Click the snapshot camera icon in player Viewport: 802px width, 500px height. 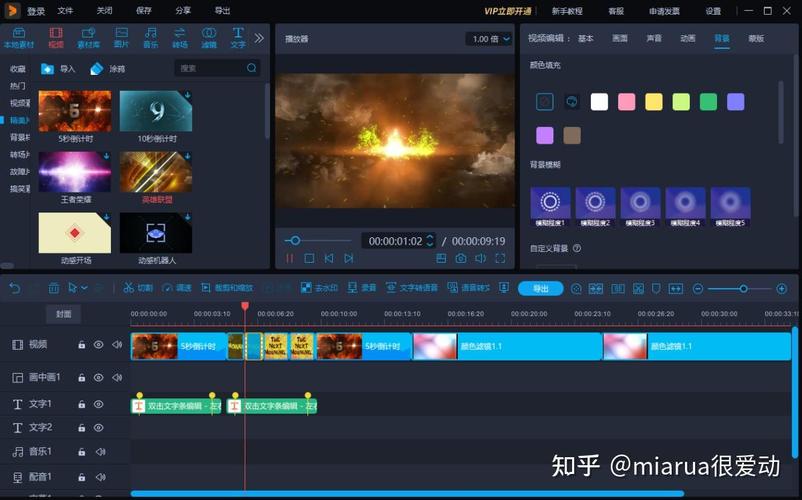click(461, 258)
